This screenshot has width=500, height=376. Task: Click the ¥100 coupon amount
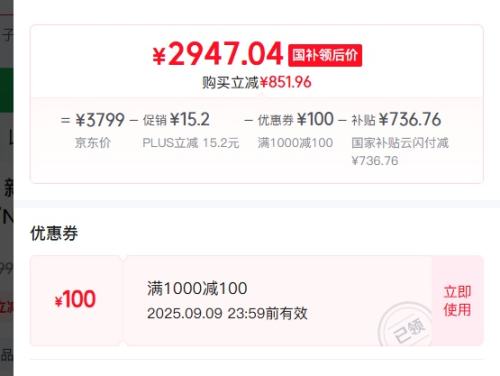point(75,299)
